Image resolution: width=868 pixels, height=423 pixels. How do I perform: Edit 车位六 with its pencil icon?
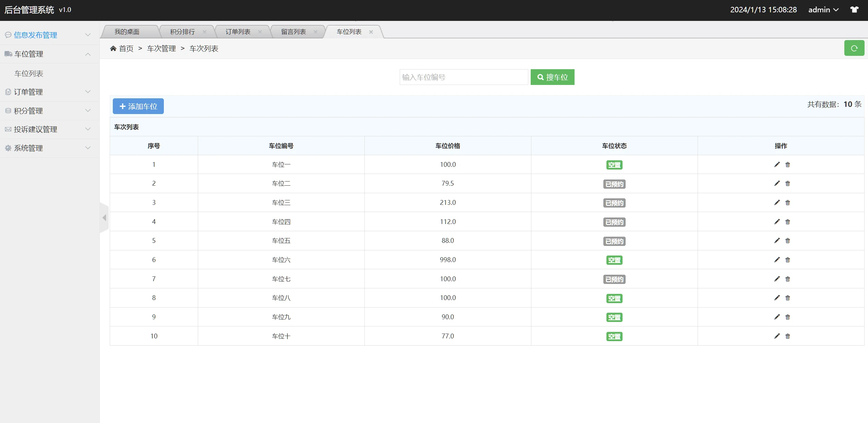777,260
